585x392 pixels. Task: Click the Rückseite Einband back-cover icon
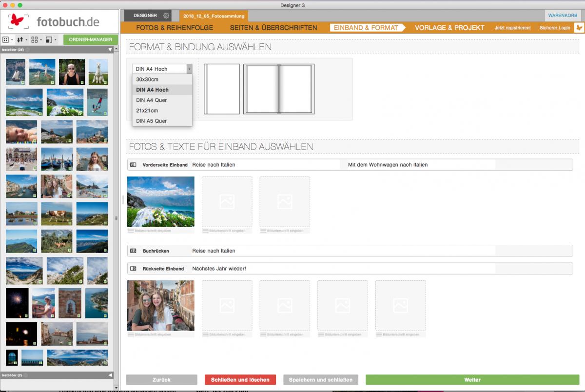tap(134, 269)
